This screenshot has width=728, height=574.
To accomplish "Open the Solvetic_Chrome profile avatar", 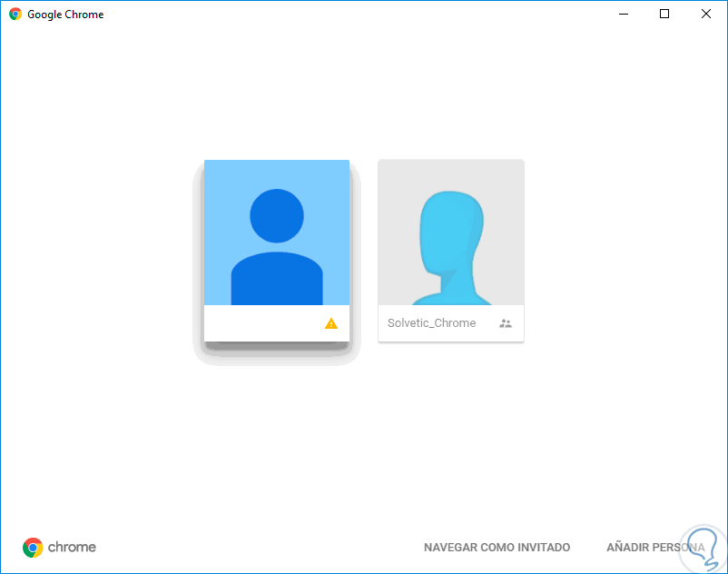I will (451, 233).
